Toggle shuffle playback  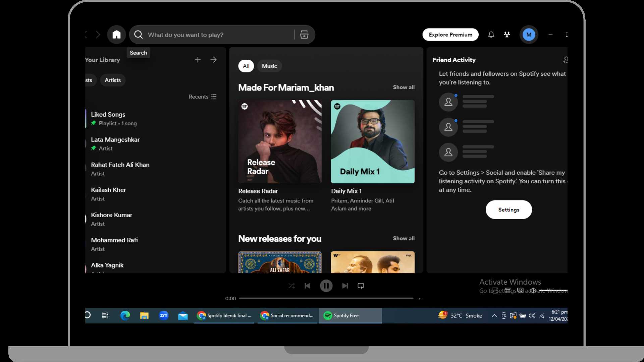(x=291, y=286)
